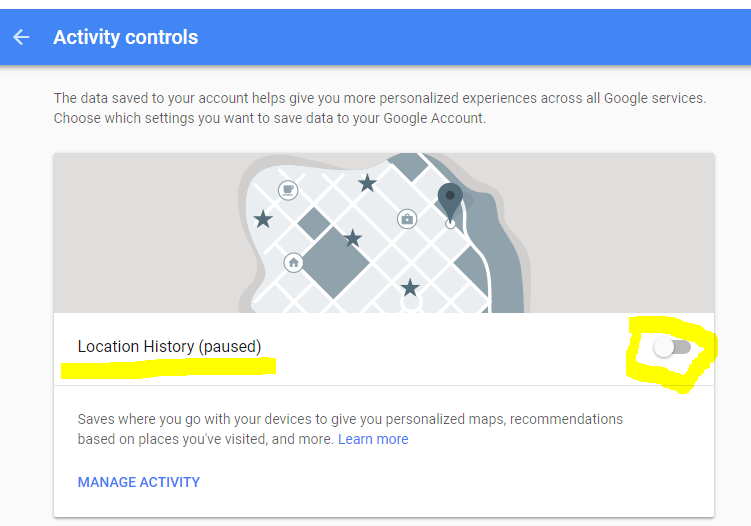
Task: Click the "Activity controls" page title
Action: [125, 38]
